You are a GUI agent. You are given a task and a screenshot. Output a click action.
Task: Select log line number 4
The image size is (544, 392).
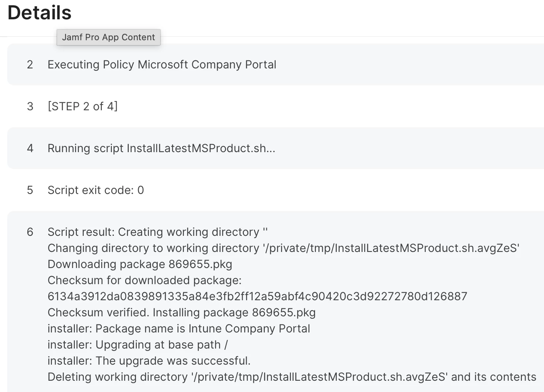point(30,149)
